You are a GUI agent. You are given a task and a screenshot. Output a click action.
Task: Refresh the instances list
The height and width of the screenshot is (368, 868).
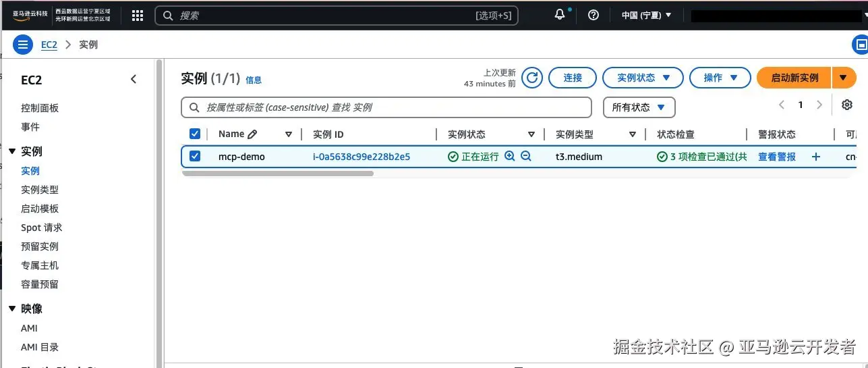532,78
